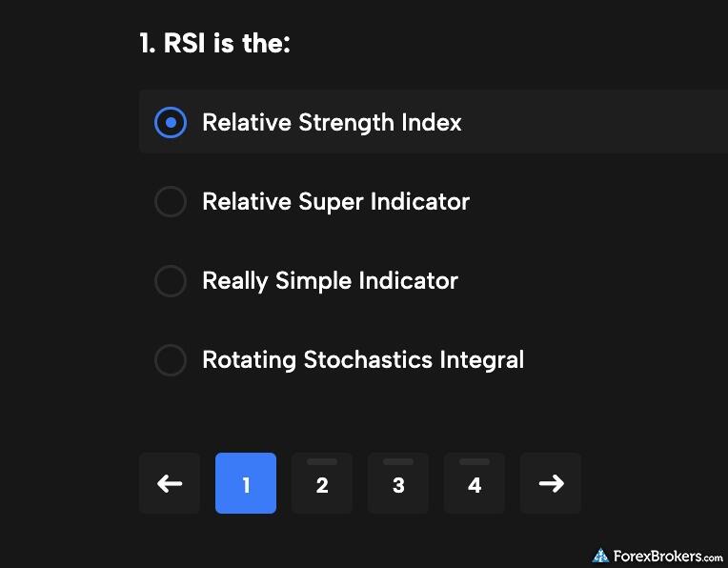This screenshot has height=568, width=728.
Task: Click the progress bar above number 4
Action: point(475,462)
